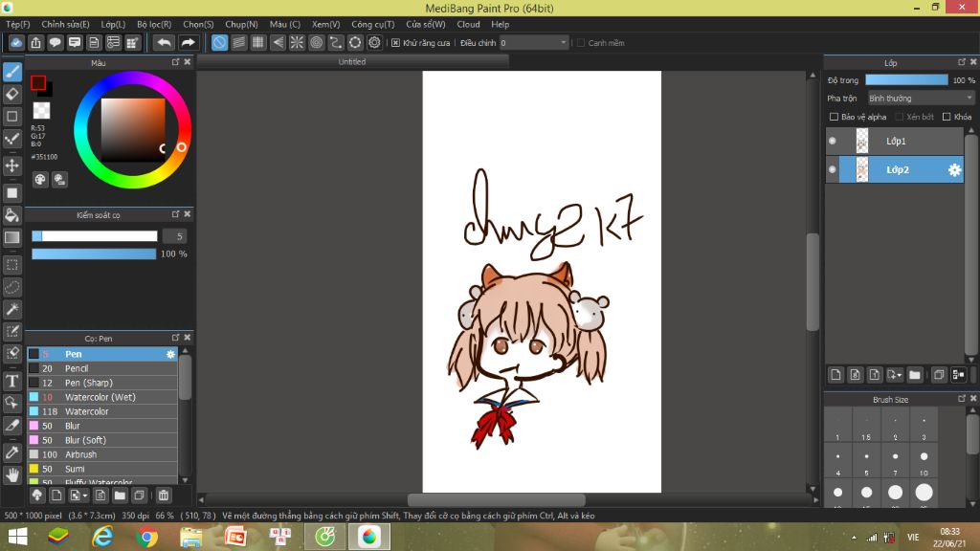Select the Text tool

click(12, 381)
